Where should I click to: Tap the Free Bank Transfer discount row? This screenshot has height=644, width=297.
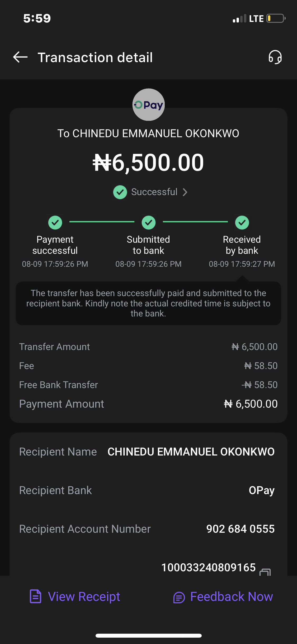(x=148, y=385)
